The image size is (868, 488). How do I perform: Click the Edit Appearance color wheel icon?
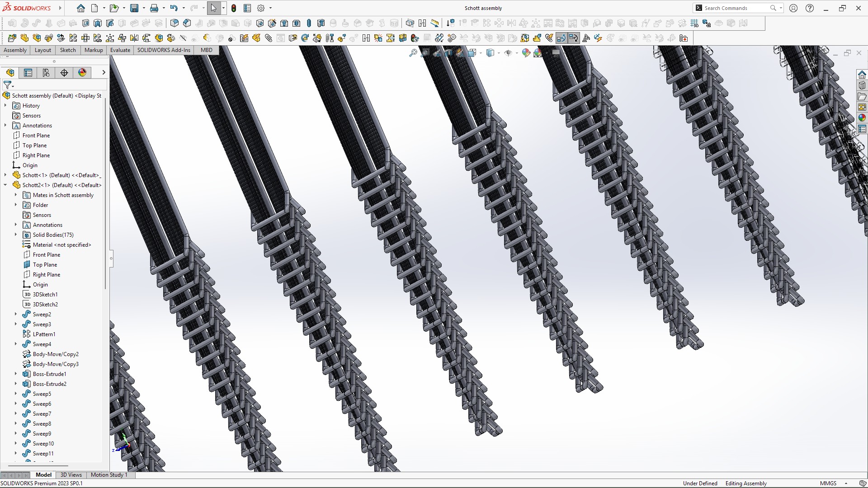(526, 53)
